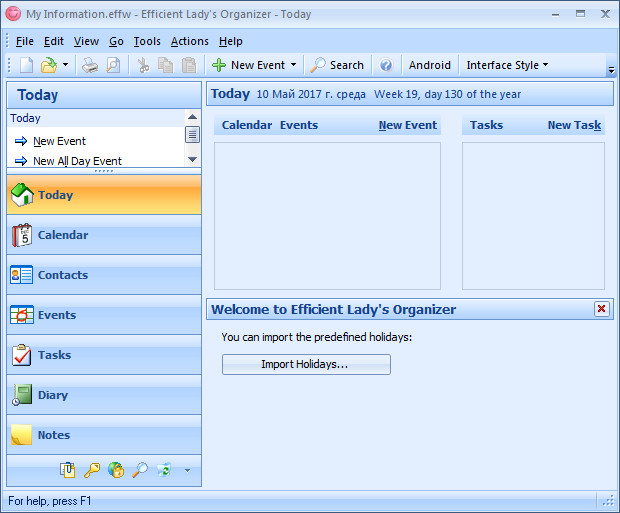Click the Import Holidays button
620x513 pixels.
(306, 364)
